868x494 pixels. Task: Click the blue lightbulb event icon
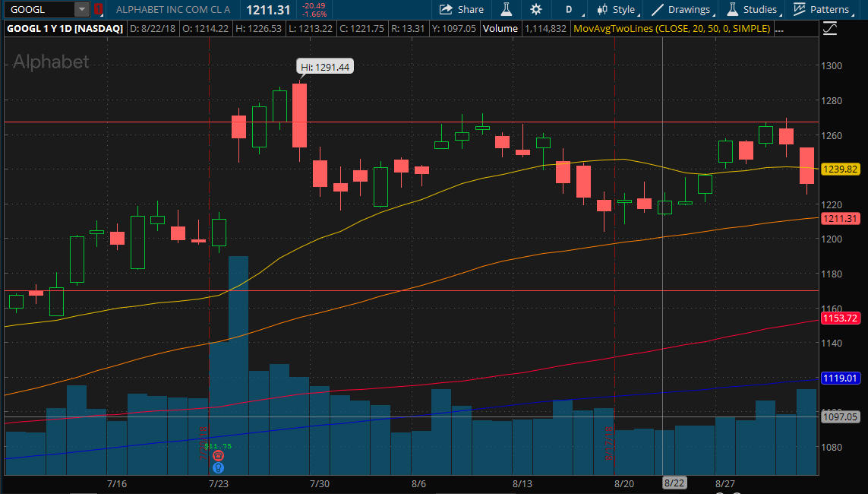pos(218,468)
